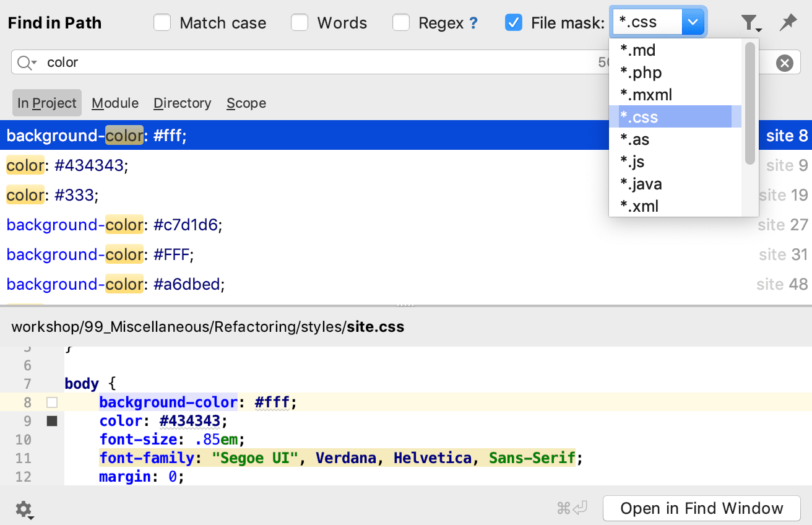
Task: Click 'font-size: .85em;' in the preview
Action: 173,440
